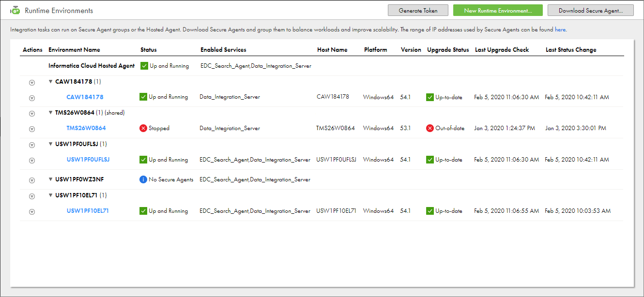Open actions menu for CAW184178 agent row
The width and height of the screenshot is (644, 297).
tap(32, 98)
